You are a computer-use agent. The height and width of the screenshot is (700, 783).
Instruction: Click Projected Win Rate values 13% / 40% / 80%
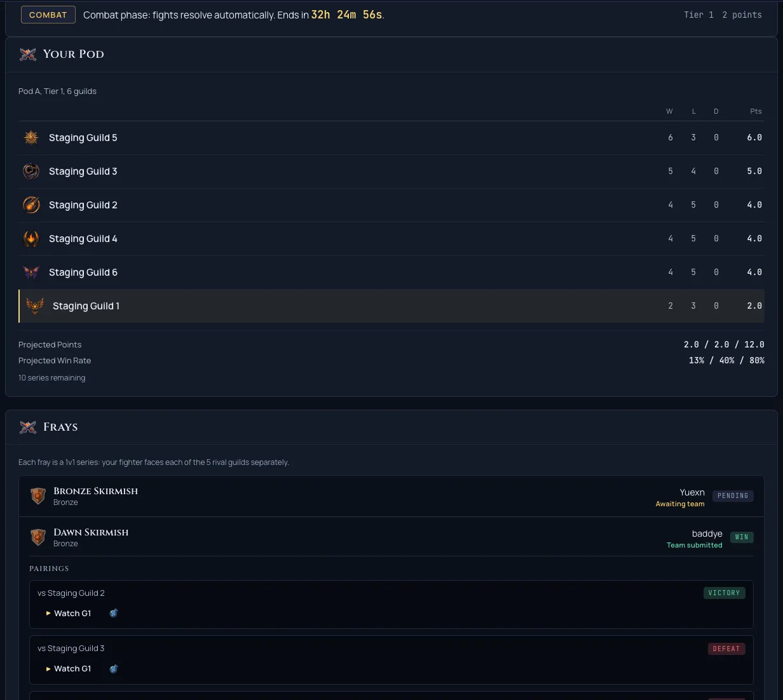[726, 360]
